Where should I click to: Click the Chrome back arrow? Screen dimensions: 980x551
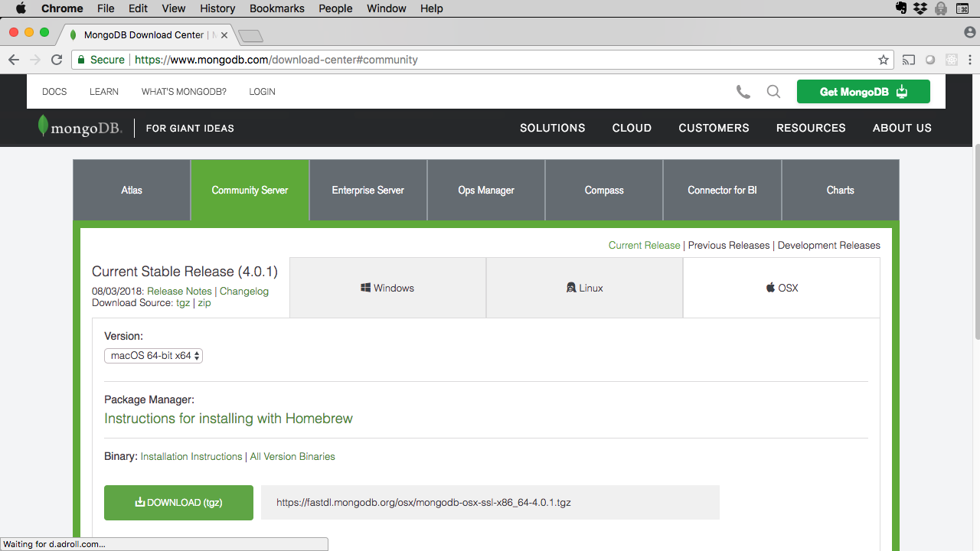coord(14,60)
